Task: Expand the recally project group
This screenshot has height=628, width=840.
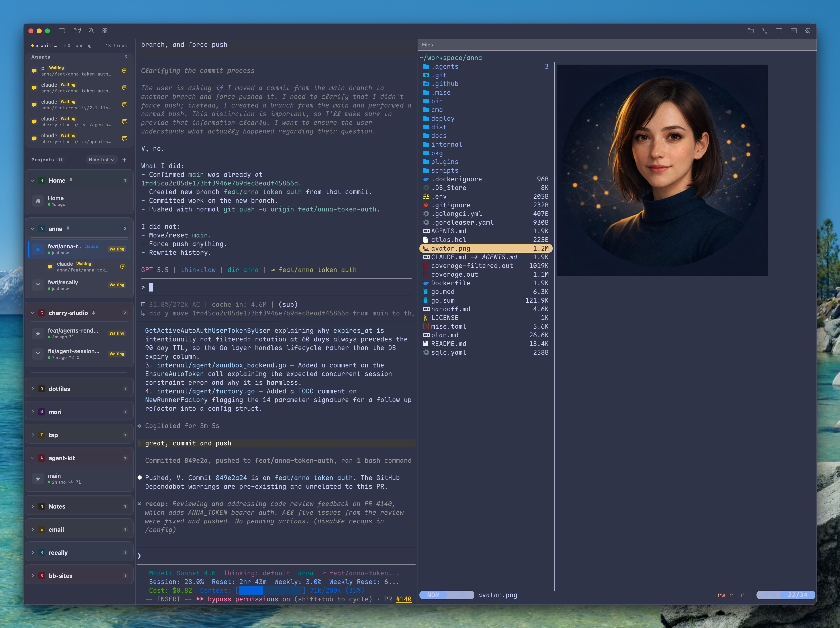Action: click(33, 553)
